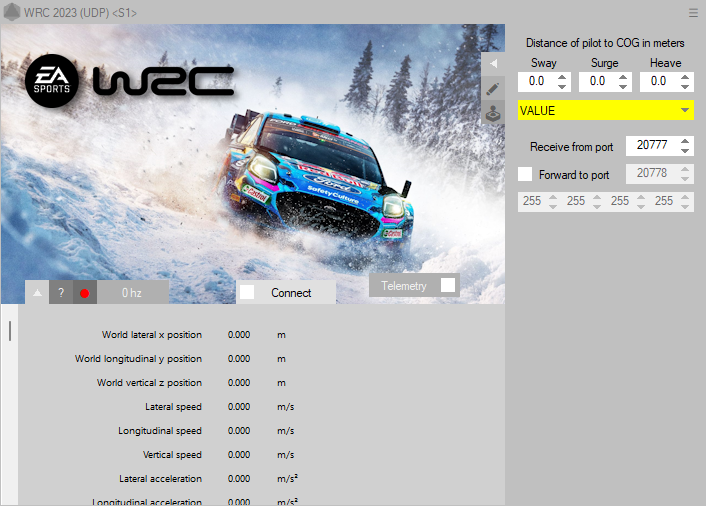Decrease Surge value with down arrow

coord(623,86)
